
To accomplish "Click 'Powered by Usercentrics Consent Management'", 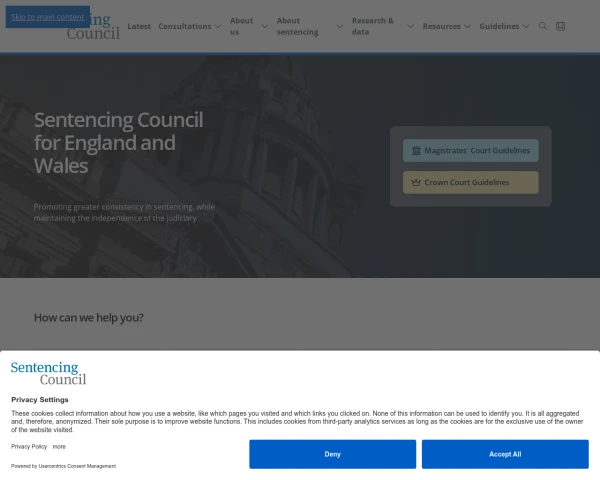I will pyautogui.click(x=64, y=466).
